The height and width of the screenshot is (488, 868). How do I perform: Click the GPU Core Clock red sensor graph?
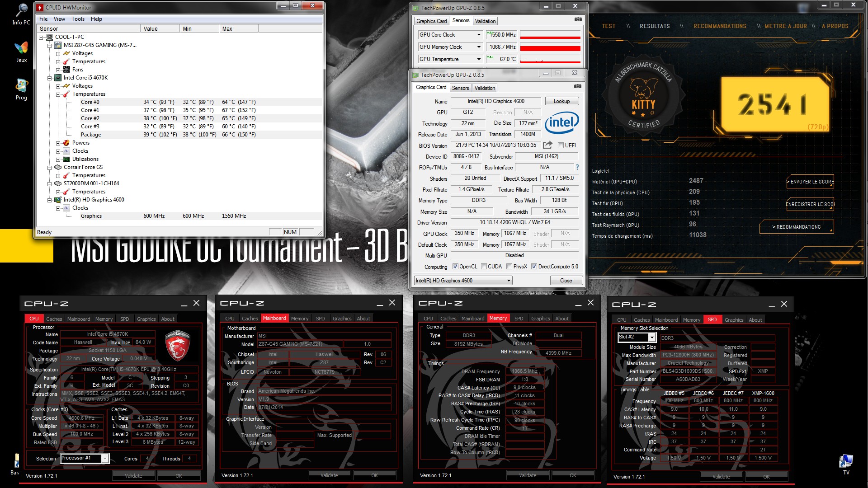point(550,35)
